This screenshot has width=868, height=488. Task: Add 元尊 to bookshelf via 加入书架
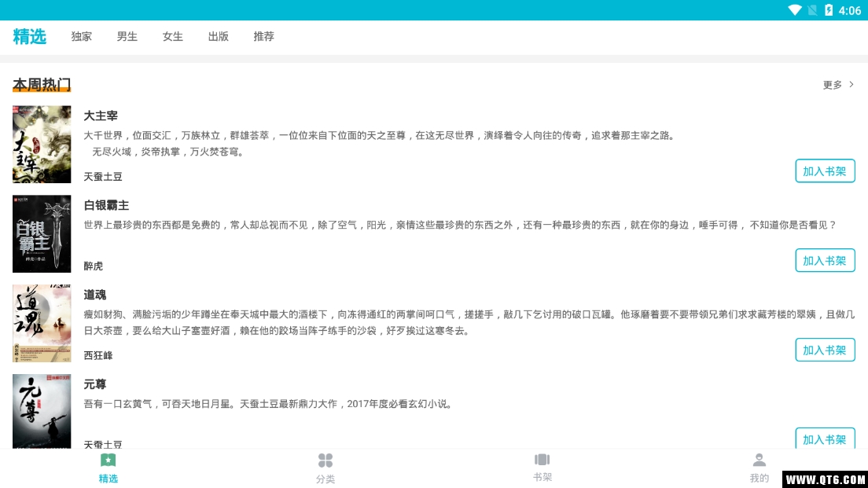tap(825, 438)
